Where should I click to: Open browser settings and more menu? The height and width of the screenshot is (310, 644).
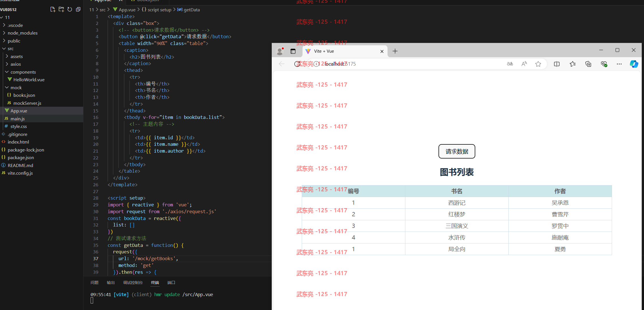click(x=619, y=64)
